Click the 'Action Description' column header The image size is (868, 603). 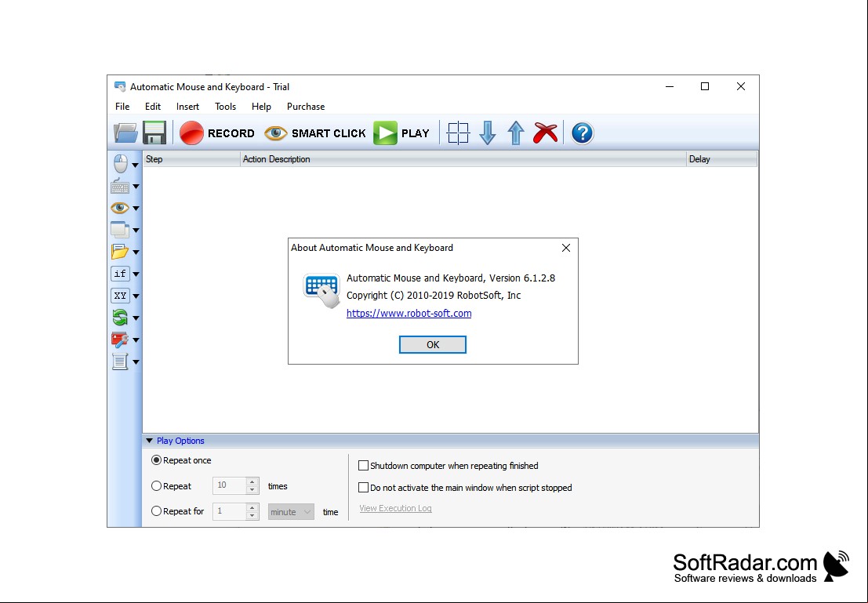tap(463, 159)
